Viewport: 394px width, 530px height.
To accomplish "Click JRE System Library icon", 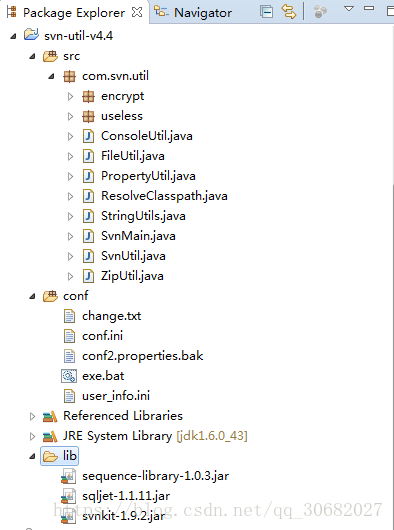I will (50, 436).
